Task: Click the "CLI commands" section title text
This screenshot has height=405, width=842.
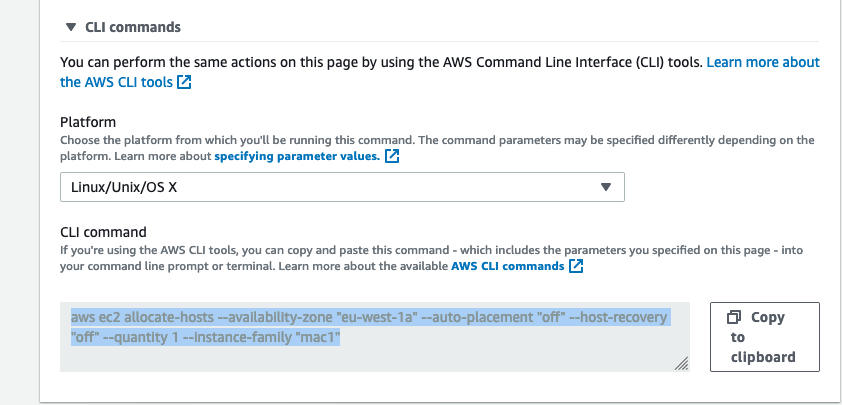Action: (x=133, y=27)
